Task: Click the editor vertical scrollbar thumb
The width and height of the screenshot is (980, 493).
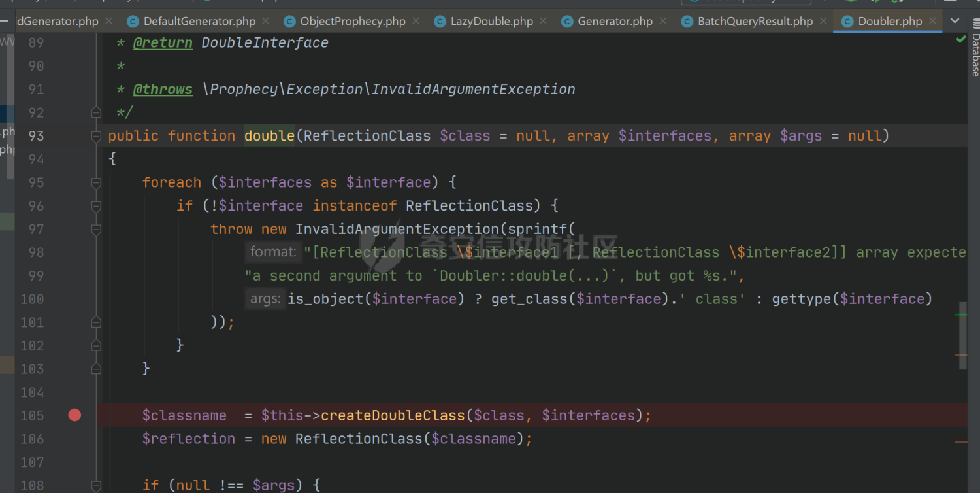Action: 962,335
